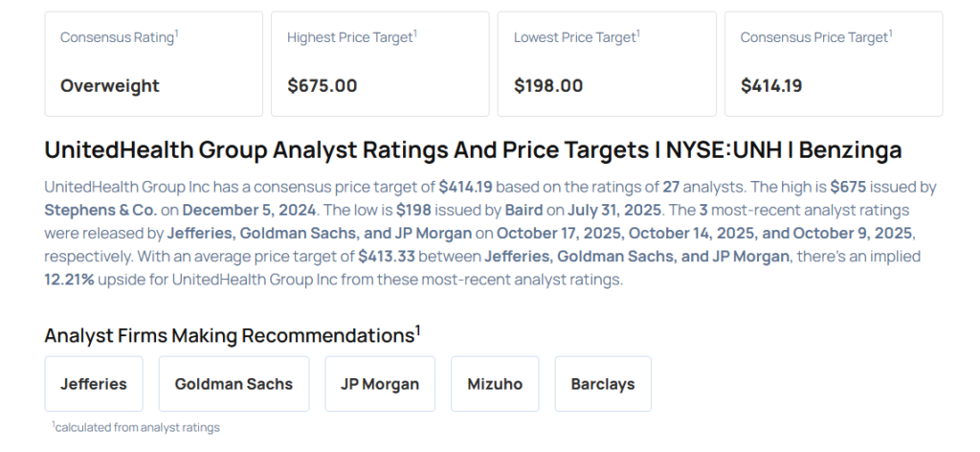This screenshot has height=452, width=980.
Task: Click the $198.00 lowest target value
Action: point(548,85)
